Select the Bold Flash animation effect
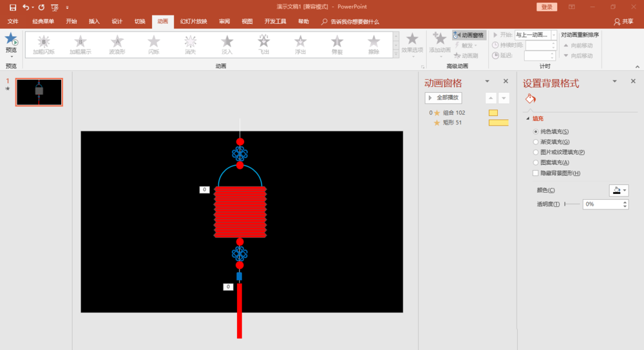This screenshot has height=350, width=644. [x=44, y=45]
